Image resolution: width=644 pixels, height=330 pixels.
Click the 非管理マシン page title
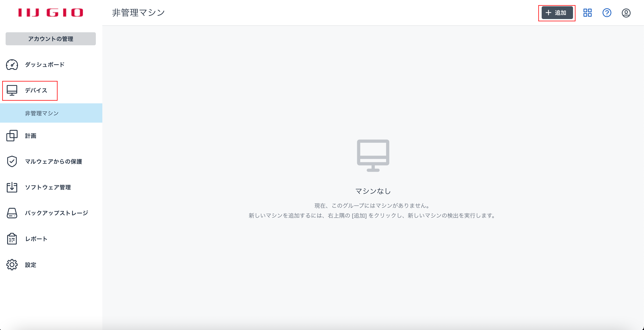click(x=138, y=13)
